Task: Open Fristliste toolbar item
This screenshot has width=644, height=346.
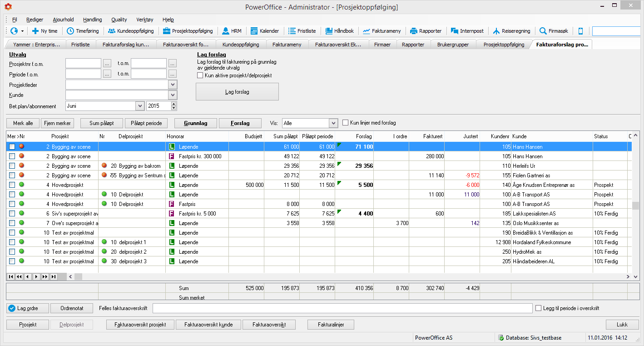Action: tap(302, 31)
